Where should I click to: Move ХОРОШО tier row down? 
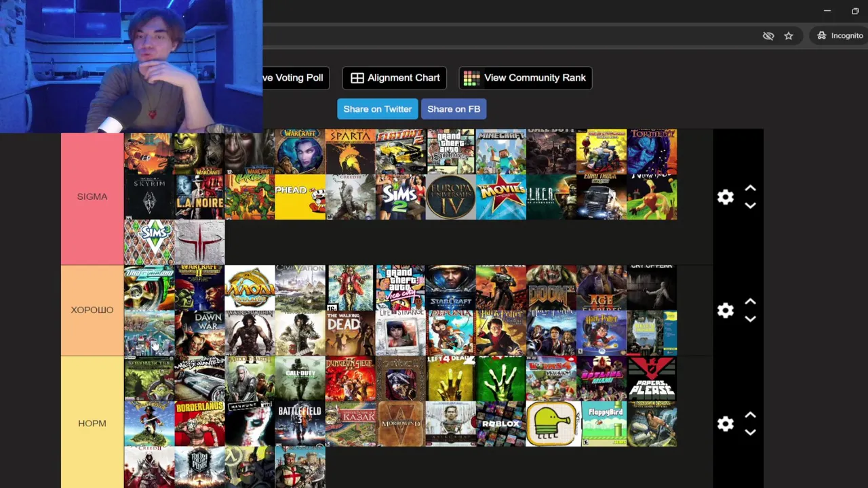[750, 319]
